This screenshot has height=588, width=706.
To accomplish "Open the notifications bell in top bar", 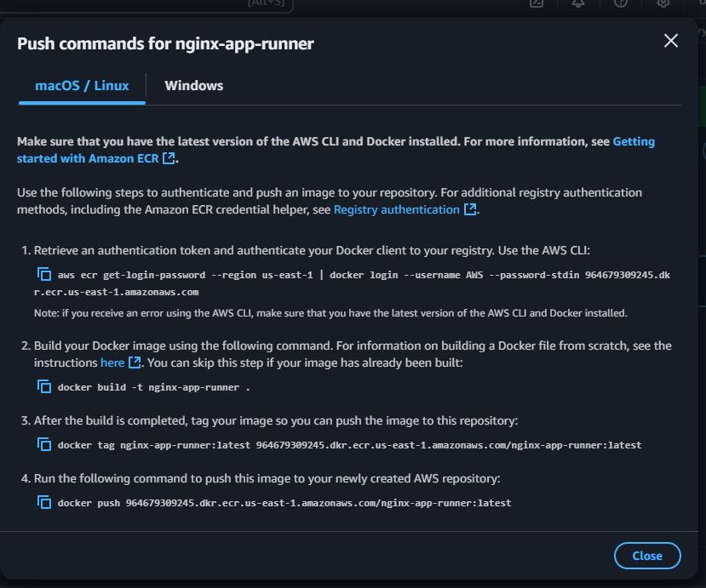I will [x=578, y=3].
